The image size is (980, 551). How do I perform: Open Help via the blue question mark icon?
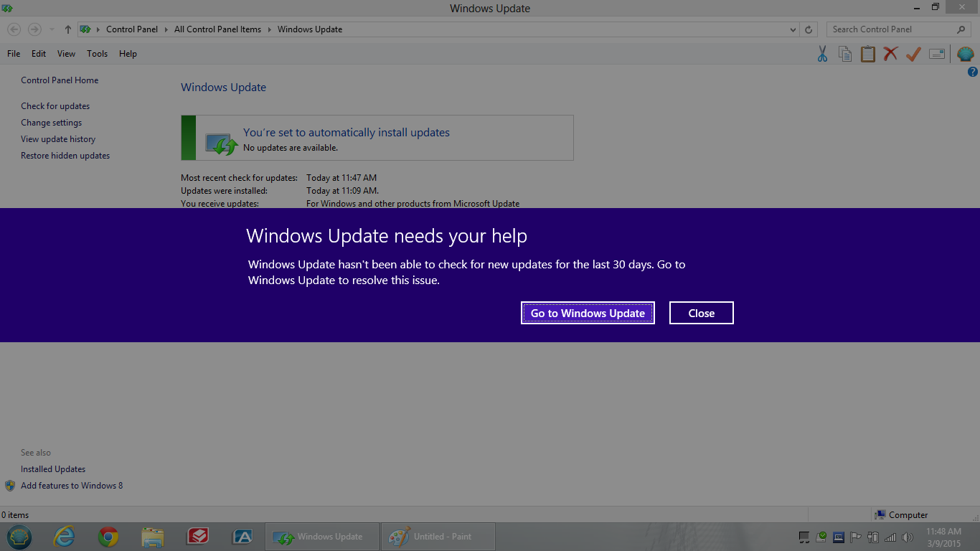tap(973, 72)
